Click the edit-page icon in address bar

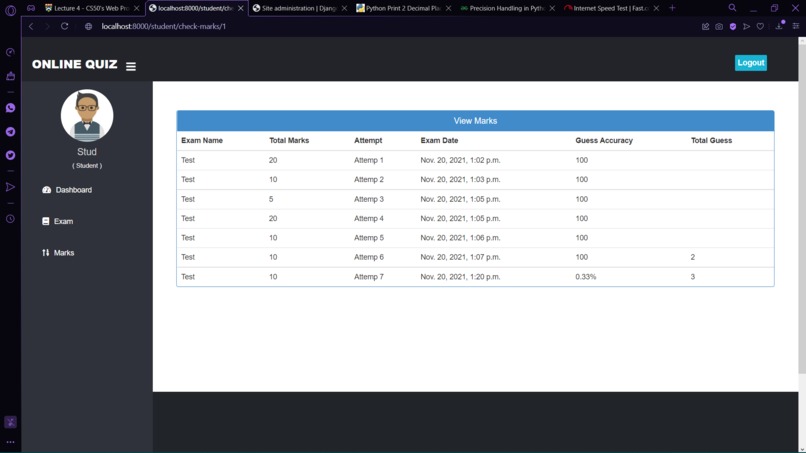[x=705, y=26]
